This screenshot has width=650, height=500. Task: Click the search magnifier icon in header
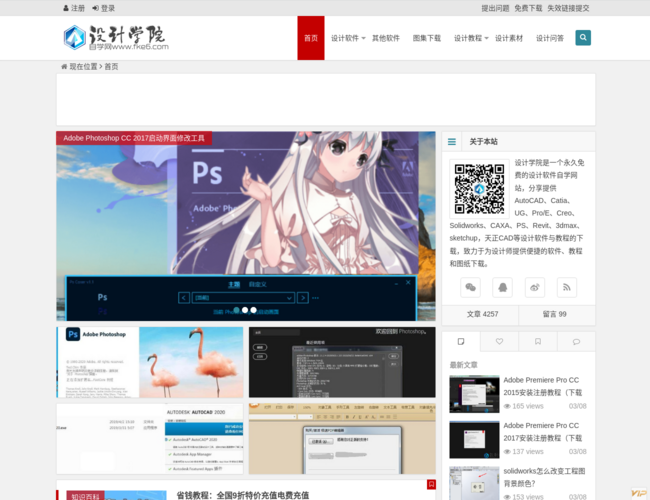click(583, 38)
